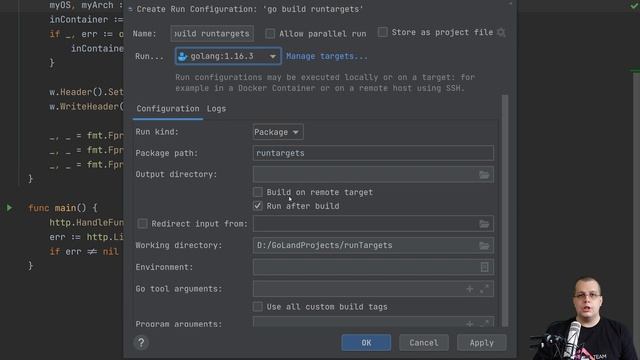Click the configuration Name field

click(x=212, y=33)
